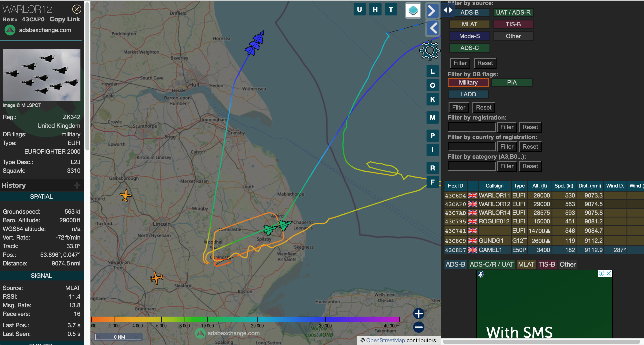
Task: Close the advertisement with X icon
Action: click(609, 273)
